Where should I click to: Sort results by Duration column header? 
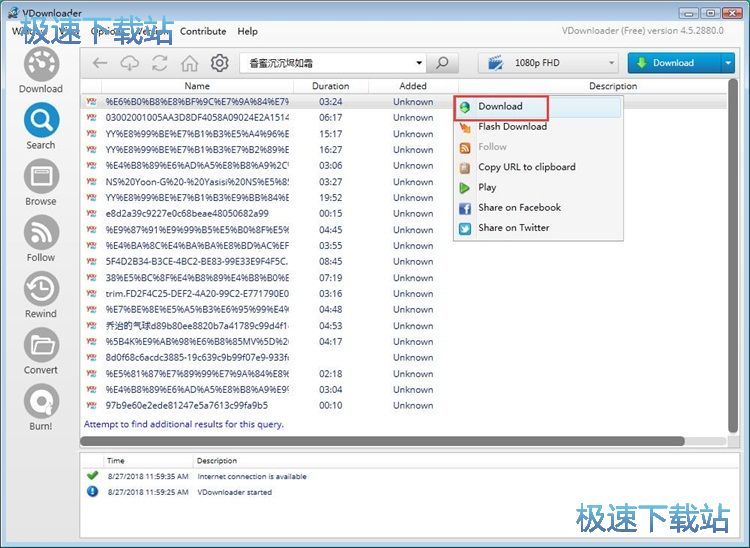tap(331, 86)
